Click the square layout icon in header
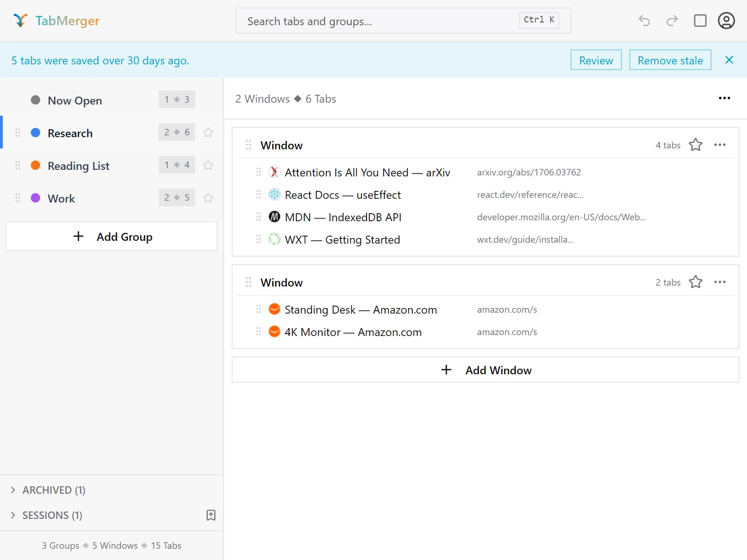 [700, 21]
